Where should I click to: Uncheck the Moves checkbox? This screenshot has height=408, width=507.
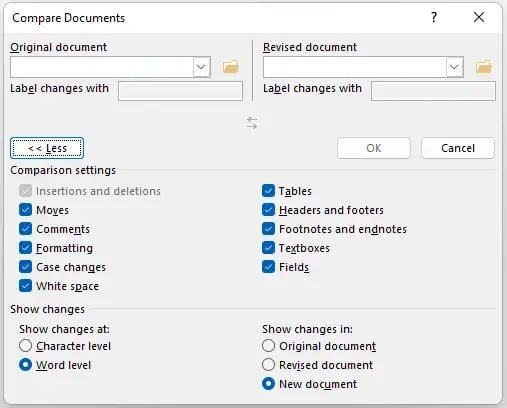pyautogui.click(x=25, y=210)
